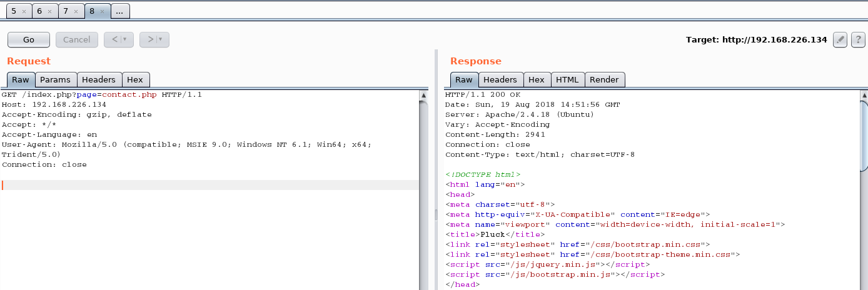Screen dimensions: 868x290
Task: Click the bootstrap.min.js script line
Action: (555, 274)
